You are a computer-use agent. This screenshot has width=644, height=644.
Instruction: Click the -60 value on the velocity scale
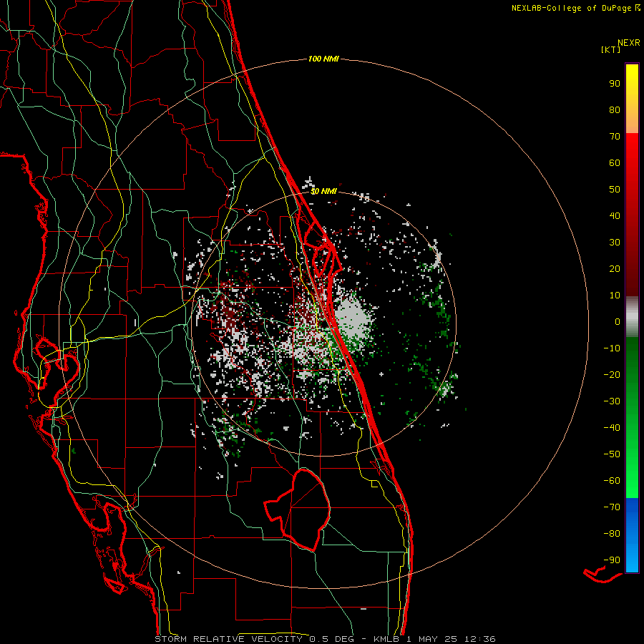(x=612, y=481)
